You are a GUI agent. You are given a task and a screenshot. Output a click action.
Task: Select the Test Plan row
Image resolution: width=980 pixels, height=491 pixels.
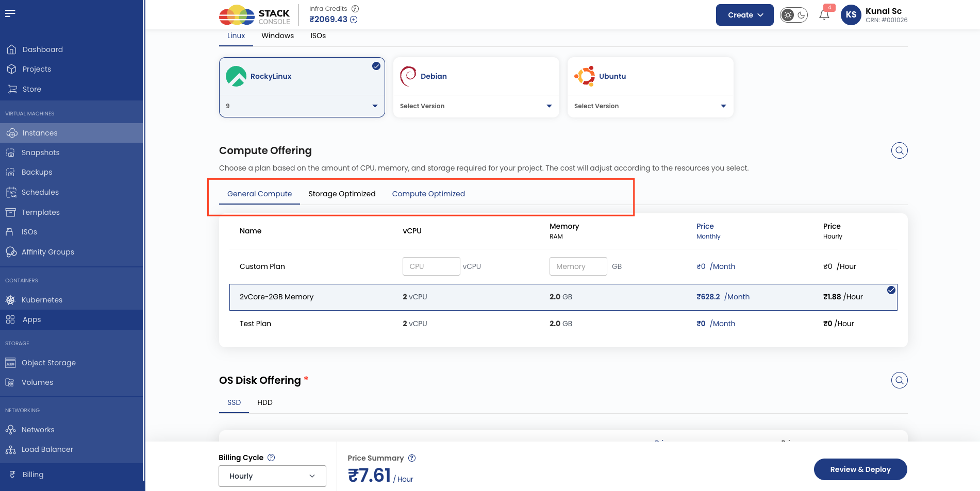pos(563,324)
